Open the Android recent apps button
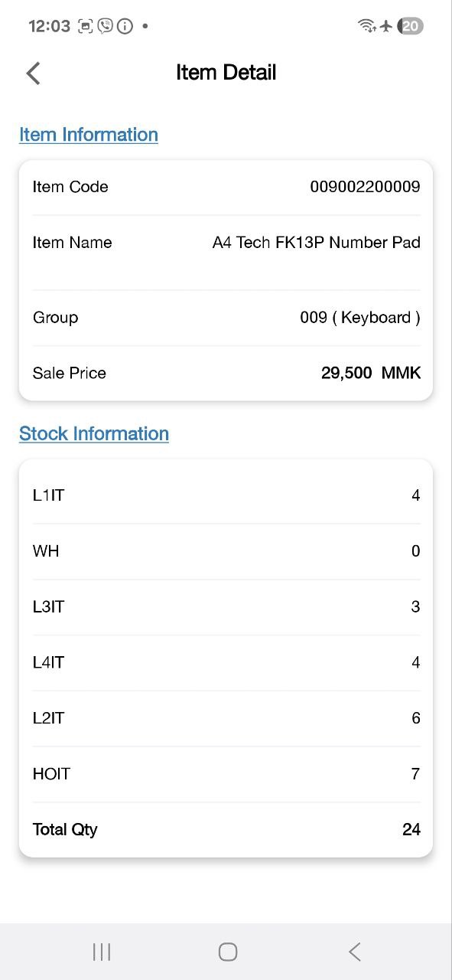The height and width of the screenshot is (980, 452). click(101, 952)
